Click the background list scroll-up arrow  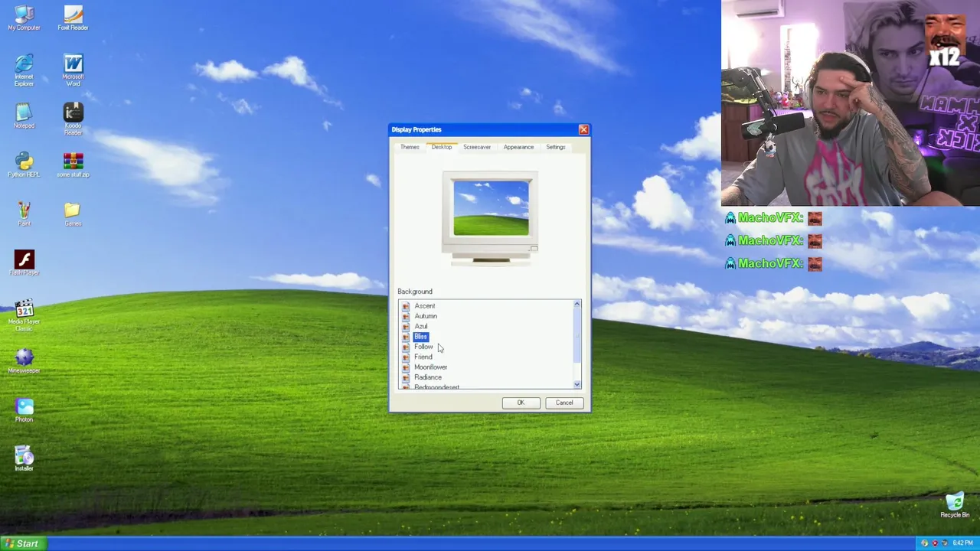click(577, 305)
